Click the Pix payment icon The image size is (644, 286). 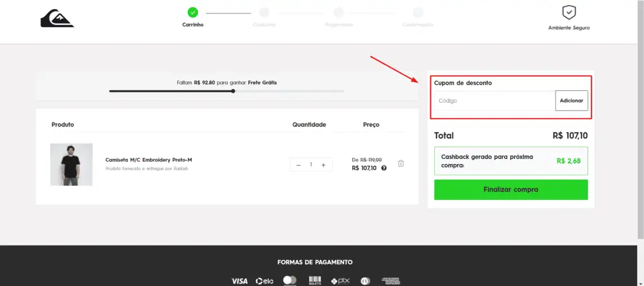(340, 281)
